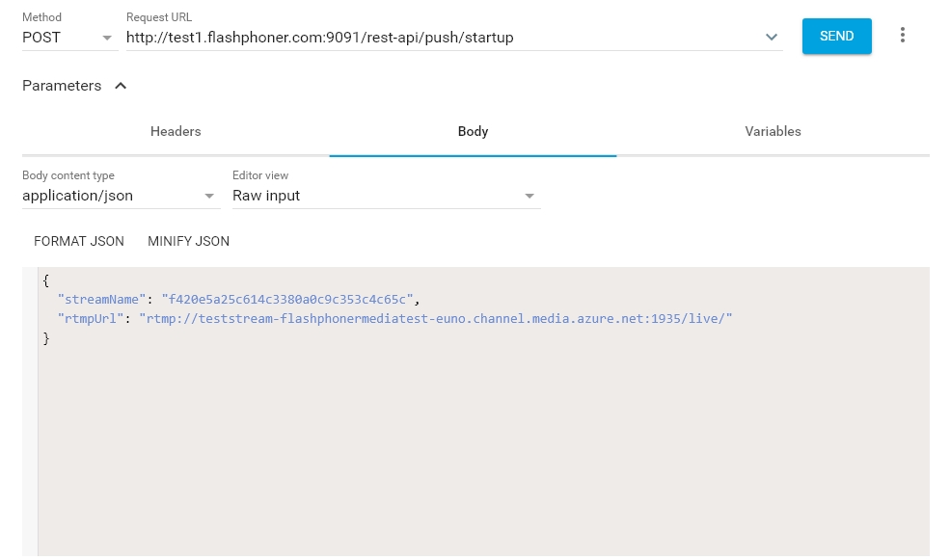Open the Editor view Raw input dropdown
Viewport: 950px width, 560px height.
(x=383, y=196)
